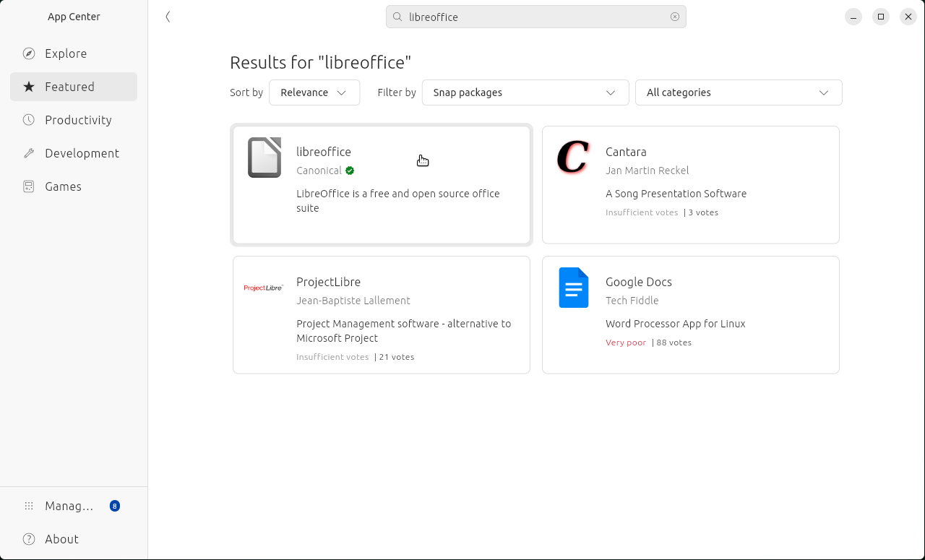Minimize the App Center window
Viewport: 925px width, 560px height.
coord(853,17)
